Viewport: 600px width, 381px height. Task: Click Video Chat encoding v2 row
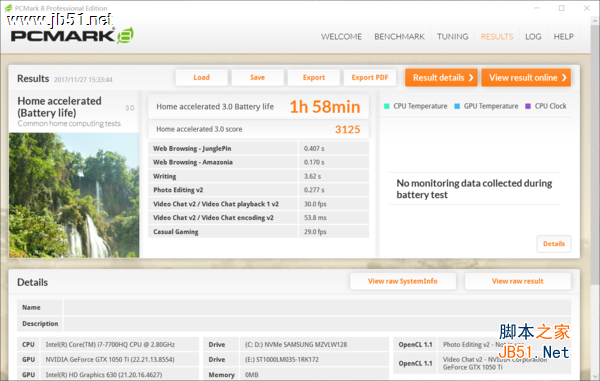pos(258,218)
